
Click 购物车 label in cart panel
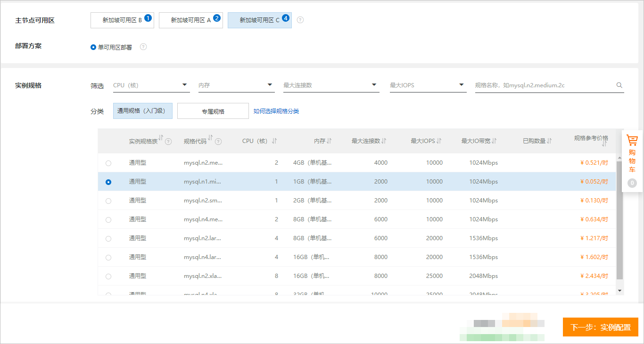[x=632, y=161]
